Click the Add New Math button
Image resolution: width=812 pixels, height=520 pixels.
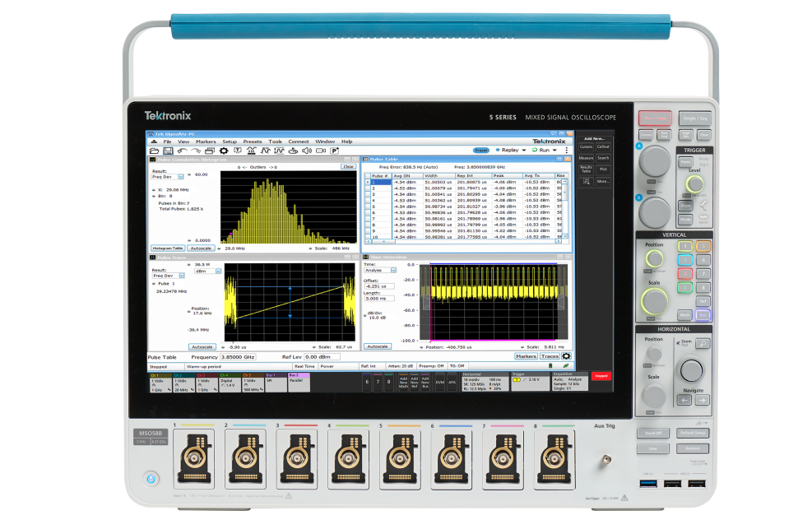(403, 383)
